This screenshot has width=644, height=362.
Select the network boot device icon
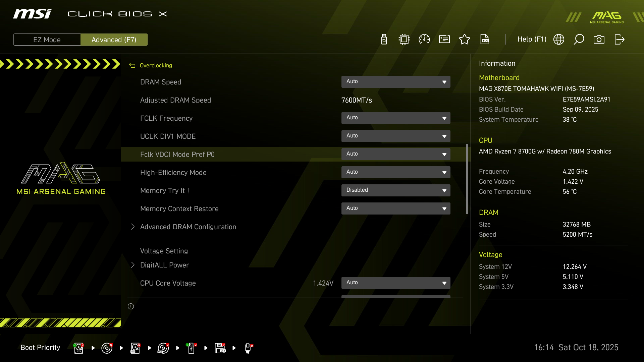[x=248, y=348]
